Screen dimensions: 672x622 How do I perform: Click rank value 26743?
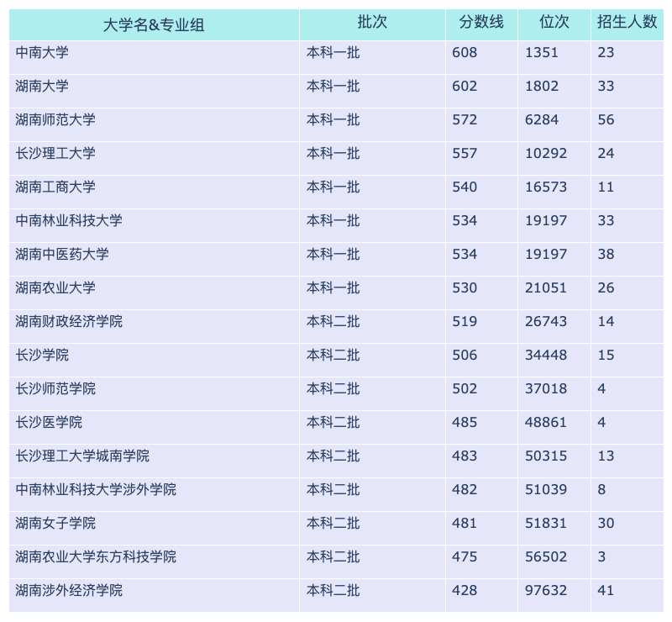pos(546,321)
